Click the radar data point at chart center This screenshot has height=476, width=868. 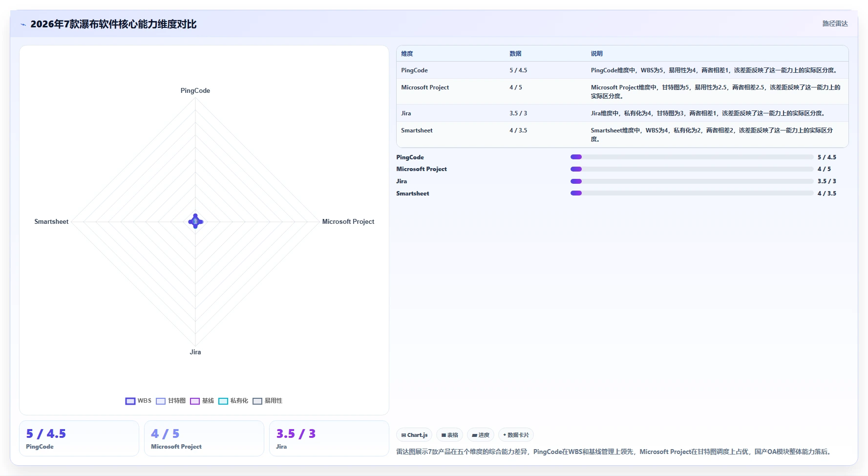click(x=195, y=221)
